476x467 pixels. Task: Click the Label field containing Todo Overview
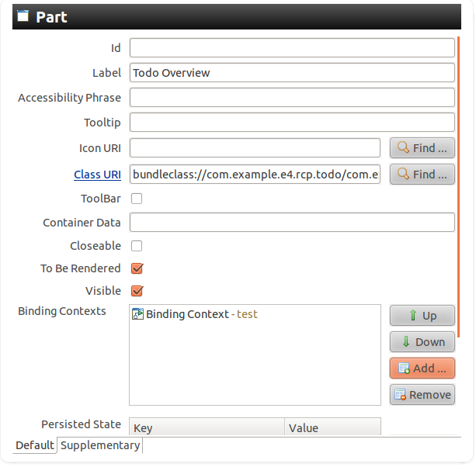pyautogui.click(x=291, y=73)
